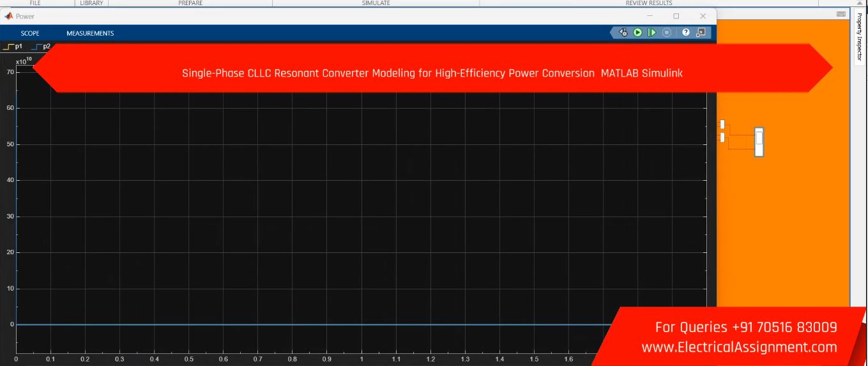Select the p1 legend entry
The height and width of the screenshot is (366, 868).
(13, 47)
